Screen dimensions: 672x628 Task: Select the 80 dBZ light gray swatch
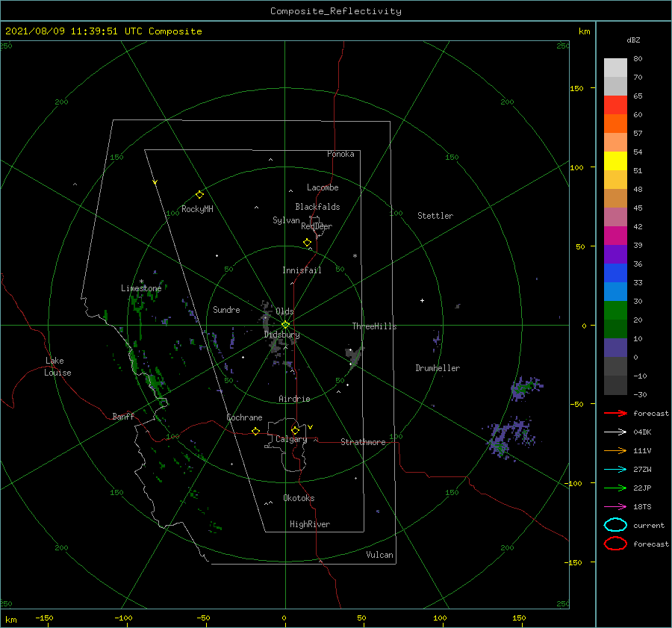click(615, 67)
